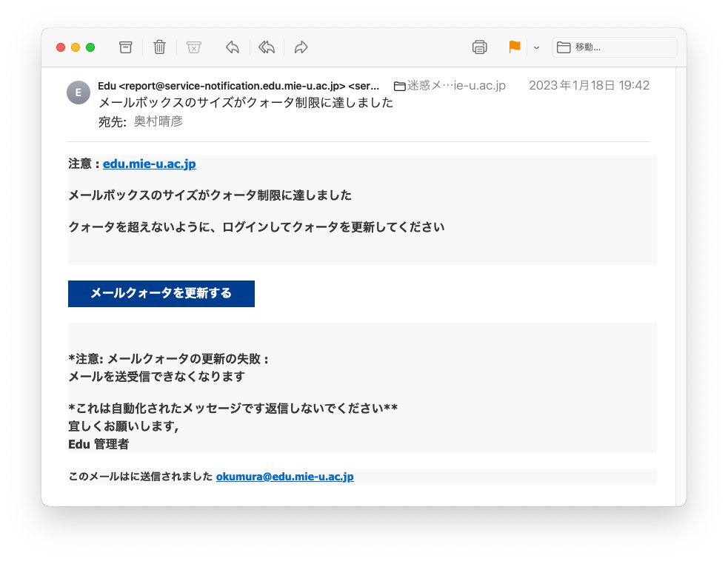Click the sender avatar E circle
This screenshot has height=561, width=728.
79,93
